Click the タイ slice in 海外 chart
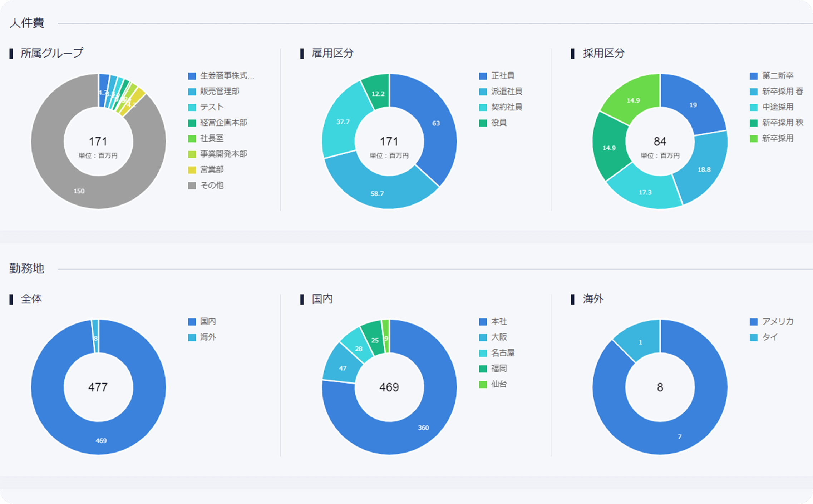Screen dimensions: 813x504 click(640, 341)
